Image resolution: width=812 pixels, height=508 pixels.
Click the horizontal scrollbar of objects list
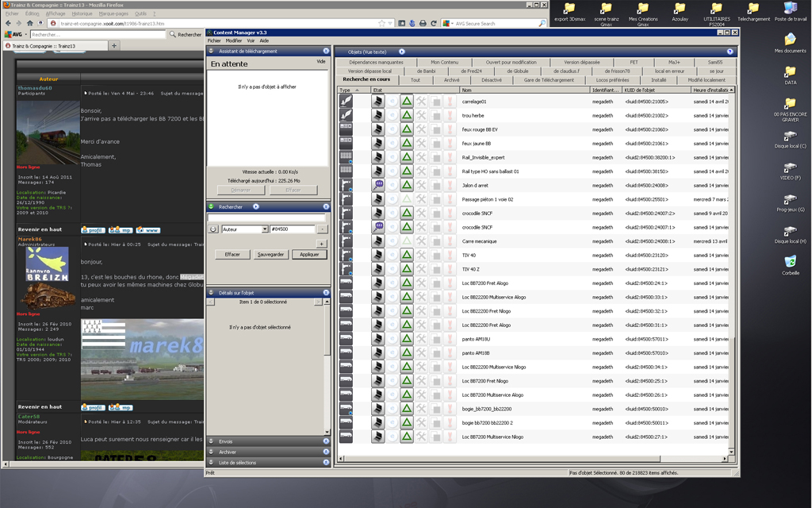click(x=533, y=459)
